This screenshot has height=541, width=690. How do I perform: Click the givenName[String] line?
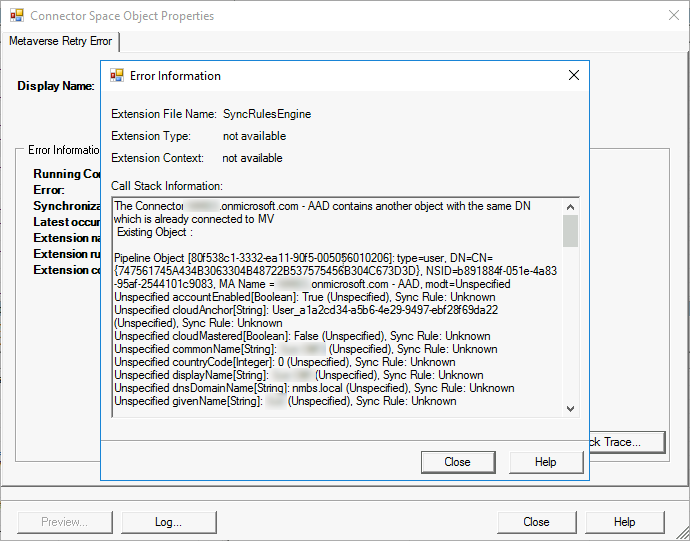[285, 401]
